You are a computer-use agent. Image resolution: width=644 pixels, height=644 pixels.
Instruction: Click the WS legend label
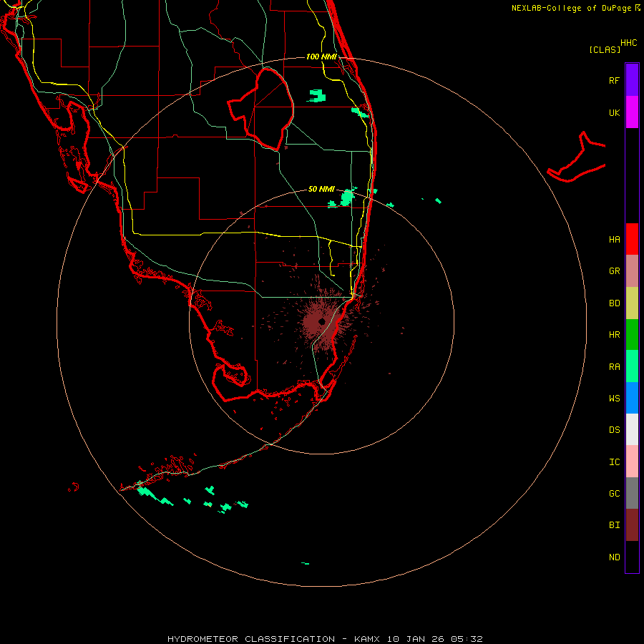point(614,399)
